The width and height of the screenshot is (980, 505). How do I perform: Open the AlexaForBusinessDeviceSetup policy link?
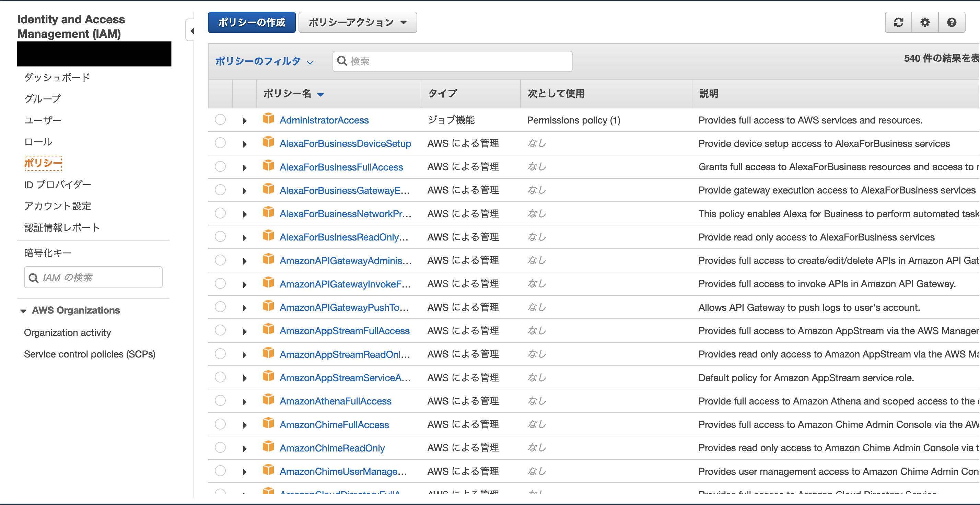pyautogui.click(x=346, y=144)
